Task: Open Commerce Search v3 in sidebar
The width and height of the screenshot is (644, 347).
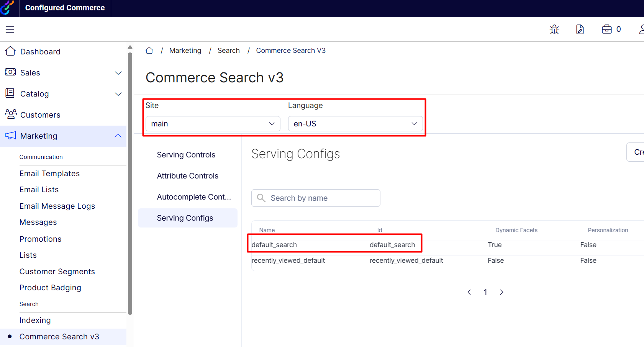Action: 59,337
